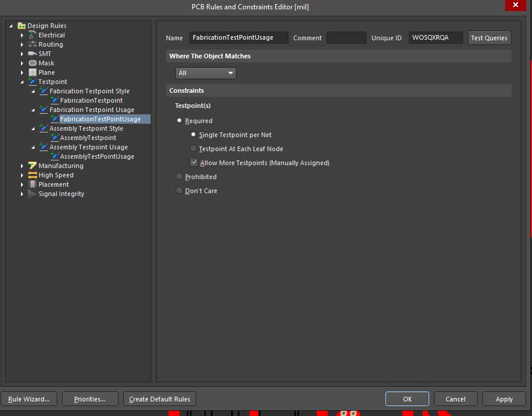Select the FabricationTestpoint rule in tree
532x416 pixels.
[x=91, y=100]
